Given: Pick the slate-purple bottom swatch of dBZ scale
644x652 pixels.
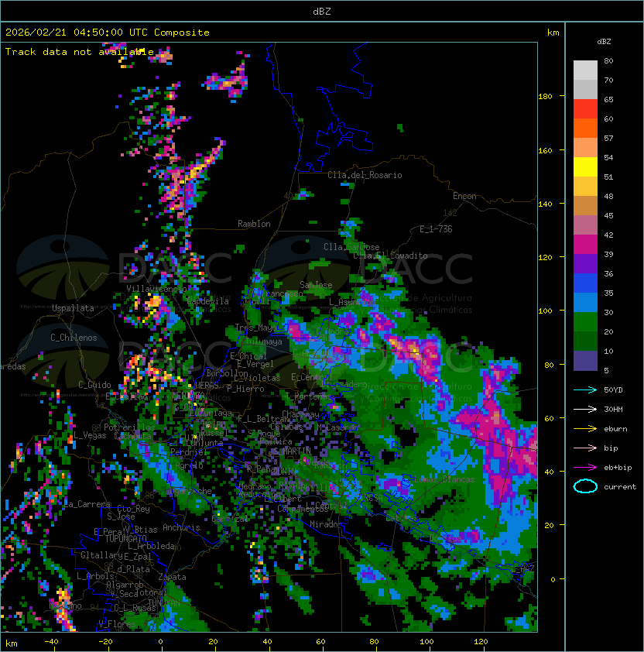Looking at the screenshot, I should [585, 361].
